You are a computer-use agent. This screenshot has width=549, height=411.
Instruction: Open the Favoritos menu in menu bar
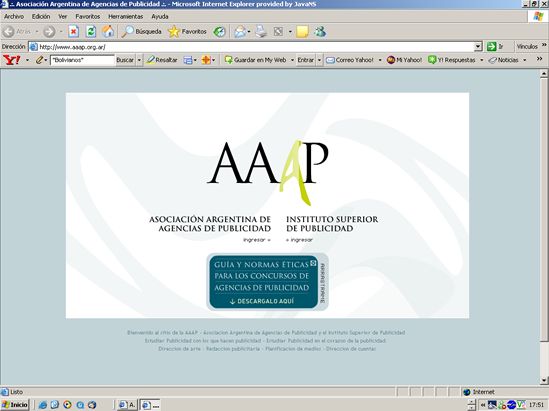coord(88,16)
